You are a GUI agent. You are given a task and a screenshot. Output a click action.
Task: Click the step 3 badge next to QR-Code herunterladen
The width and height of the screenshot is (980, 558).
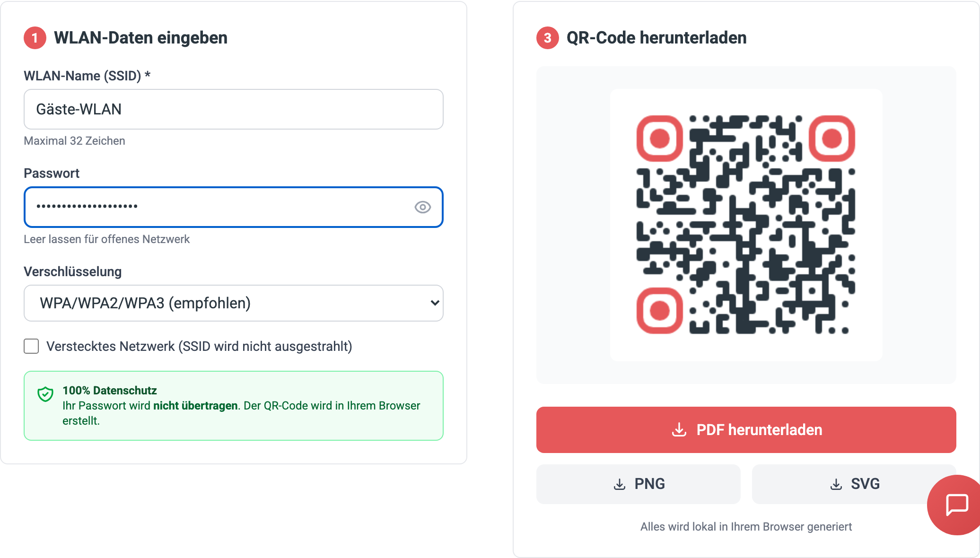coord(547,38)
